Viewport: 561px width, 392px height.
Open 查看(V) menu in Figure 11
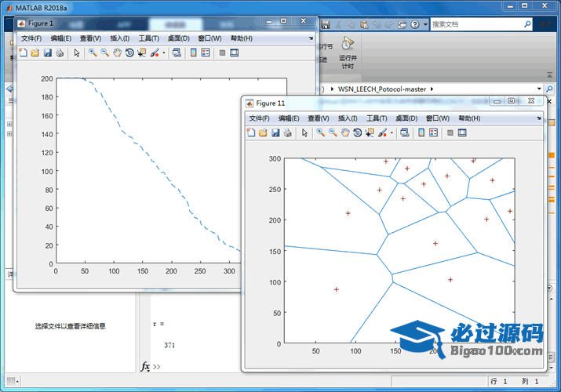click(319, 118)
